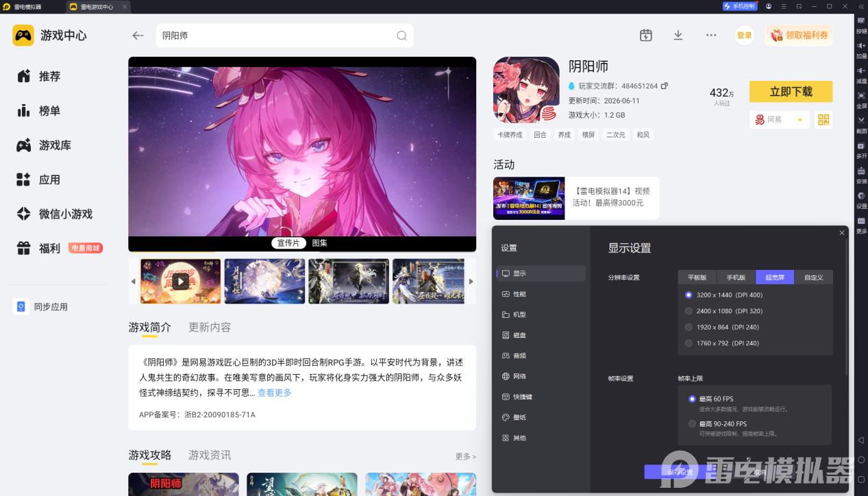Click the Android back triangle button
The image size is (868, 496).
tap(861, 440)
